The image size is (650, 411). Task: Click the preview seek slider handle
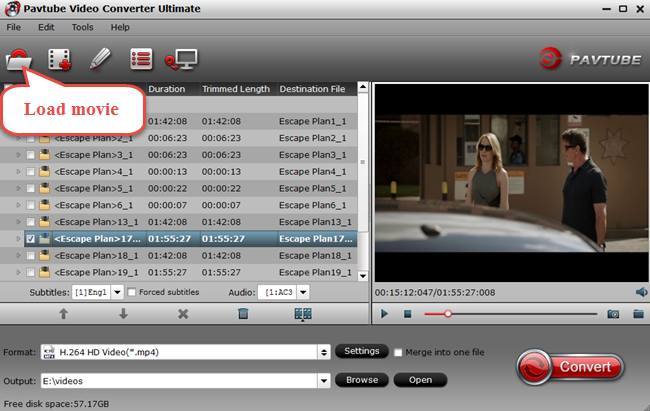click(x=448, y=314)
